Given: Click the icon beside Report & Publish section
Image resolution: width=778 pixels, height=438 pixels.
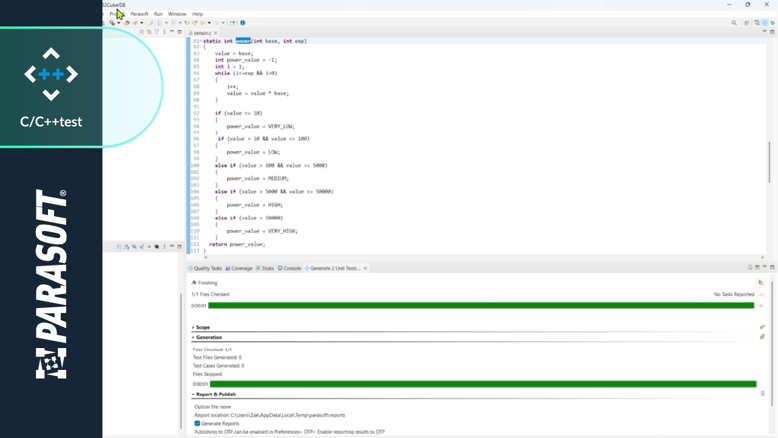Looking at the screenshot, I should [763, 394].
